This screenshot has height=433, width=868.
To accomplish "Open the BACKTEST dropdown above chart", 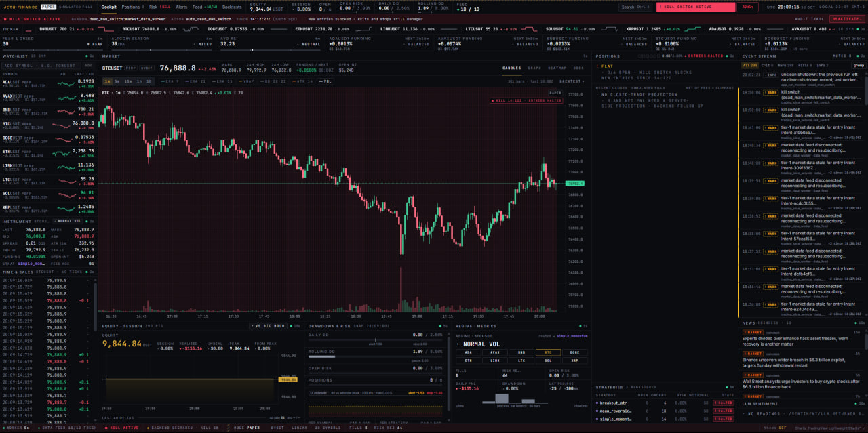I will pos(573,81).
